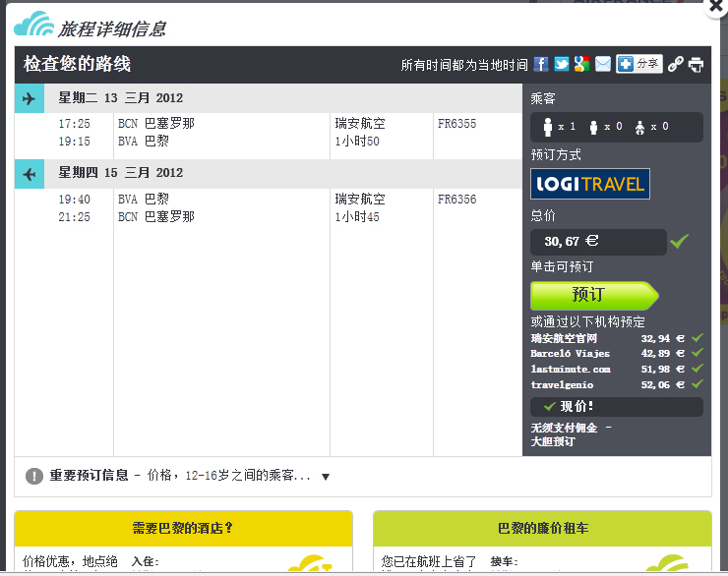Viewport: 728px width, 576px height.
Task: Click the 接车 pickup label
Action: click(x=505, y=561)
